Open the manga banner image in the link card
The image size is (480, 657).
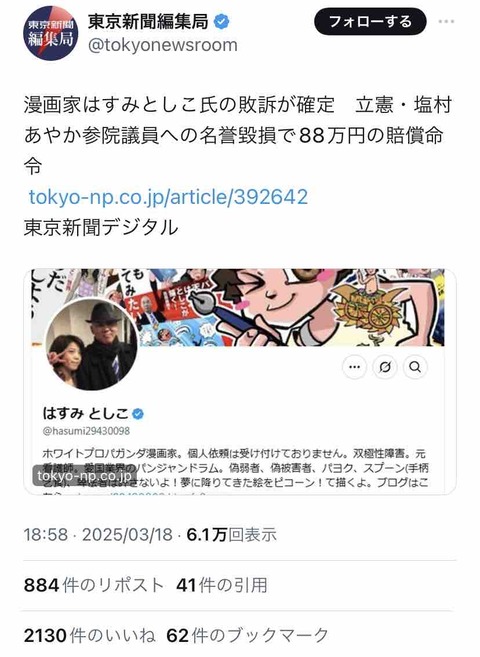point(240,308)
